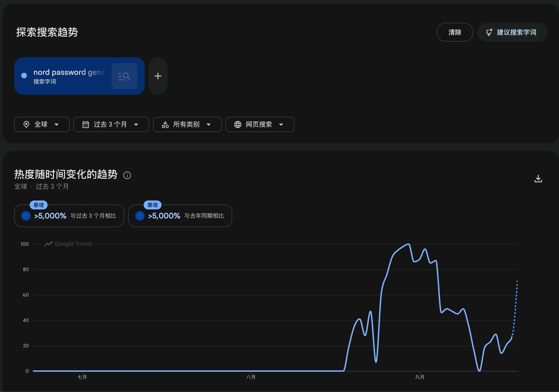
Task: Download the trend chart data
Action: coord(538,179)
